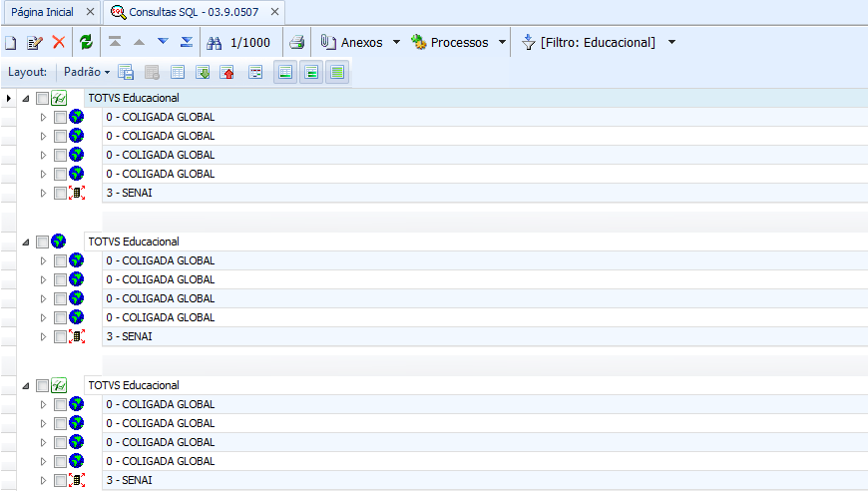
Task: Select first group's TOTVS Educacional text
Action: coord(134,98)
